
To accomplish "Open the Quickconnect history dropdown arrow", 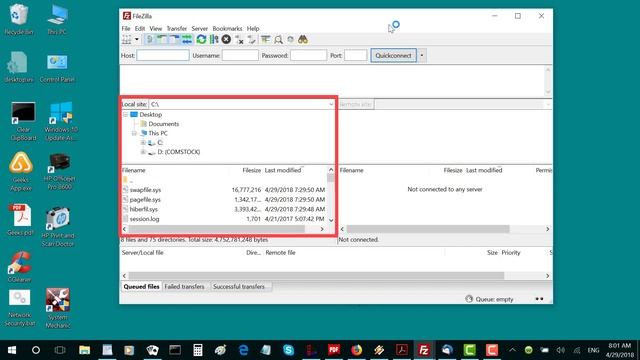I will [422, 56].
